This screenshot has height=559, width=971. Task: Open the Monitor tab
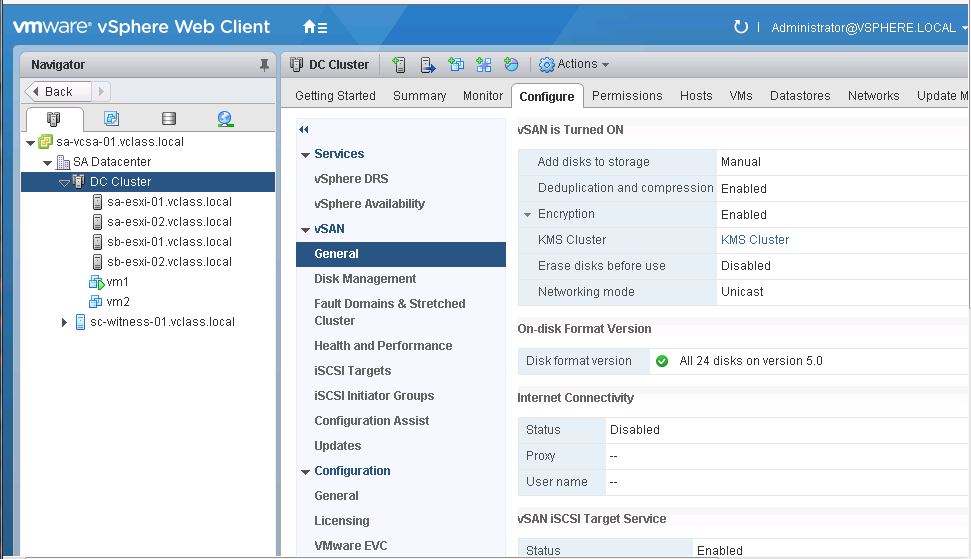482,96
